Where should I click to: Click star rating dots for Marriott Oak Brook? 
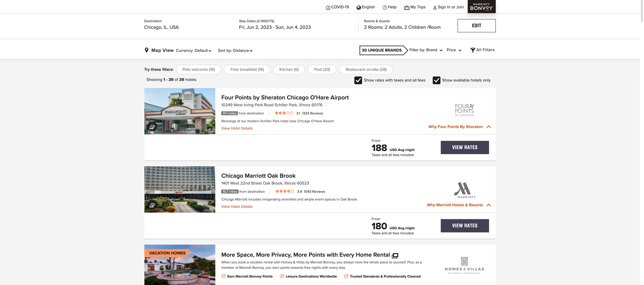point(285,191)
